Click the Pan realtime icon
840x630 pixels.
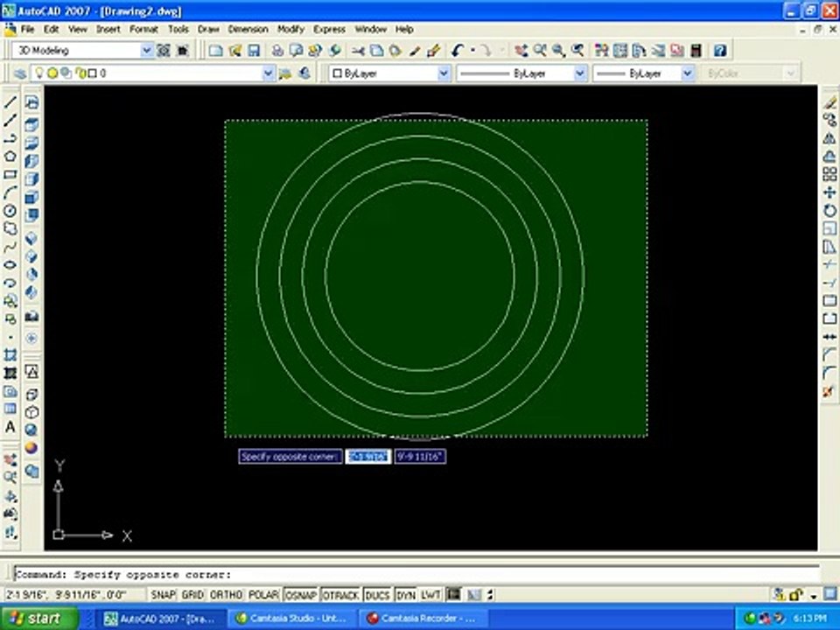click(521, 51)
